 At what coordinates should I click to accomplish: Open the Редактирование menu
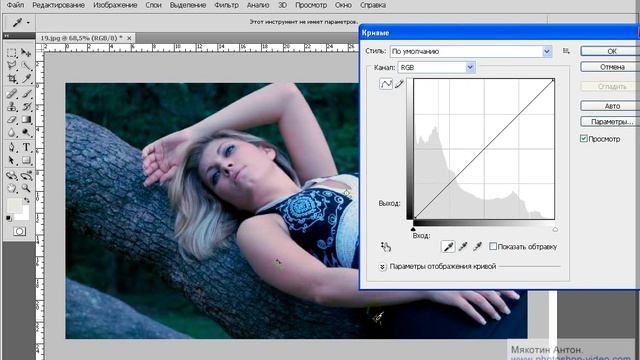[58, 5]
